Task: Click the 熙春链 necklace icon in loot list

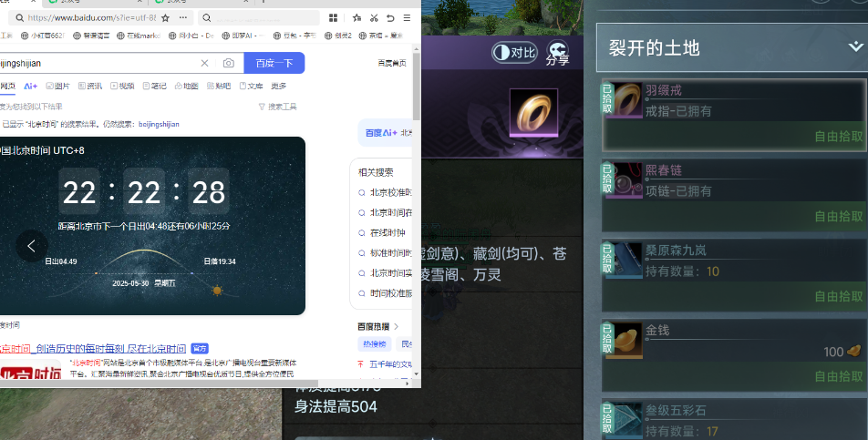Action: click(627, 180)
